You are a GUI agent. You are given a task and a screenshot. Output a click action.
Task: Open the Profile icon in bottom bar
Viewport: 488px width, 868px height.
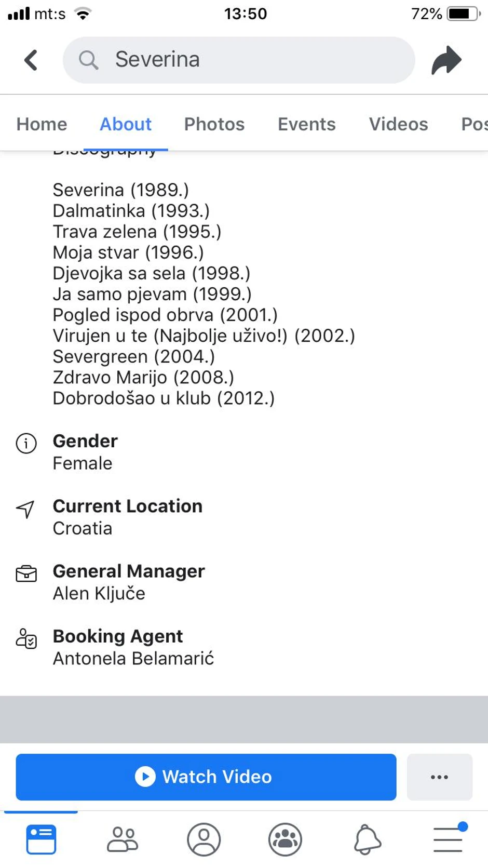(x=204, y=839)
